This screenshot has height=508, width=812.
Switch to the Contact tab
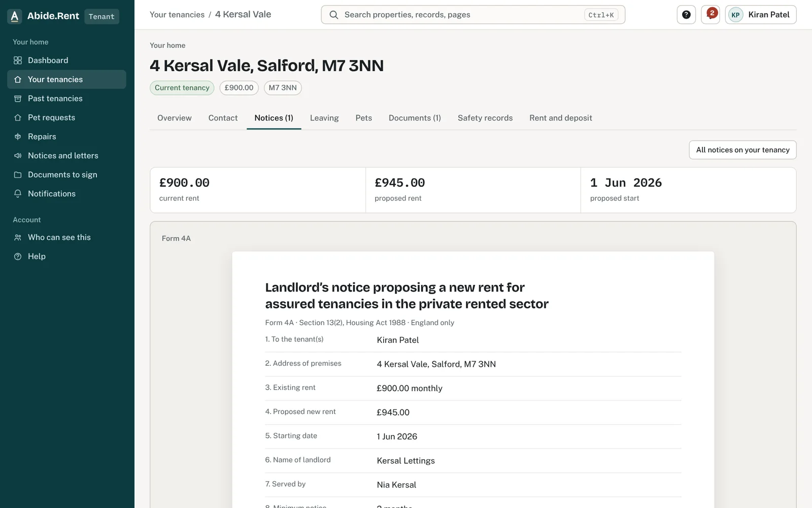223,118
